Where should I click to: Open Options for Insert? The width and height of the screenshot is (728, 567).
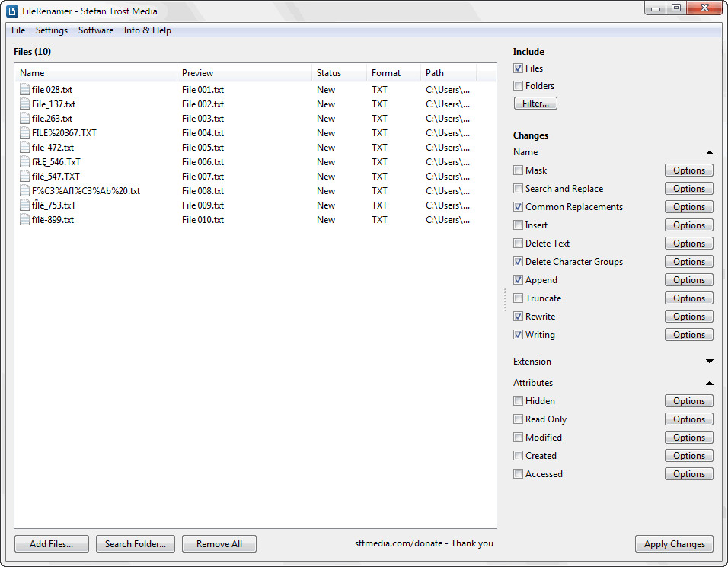click(x=689, y=225)
